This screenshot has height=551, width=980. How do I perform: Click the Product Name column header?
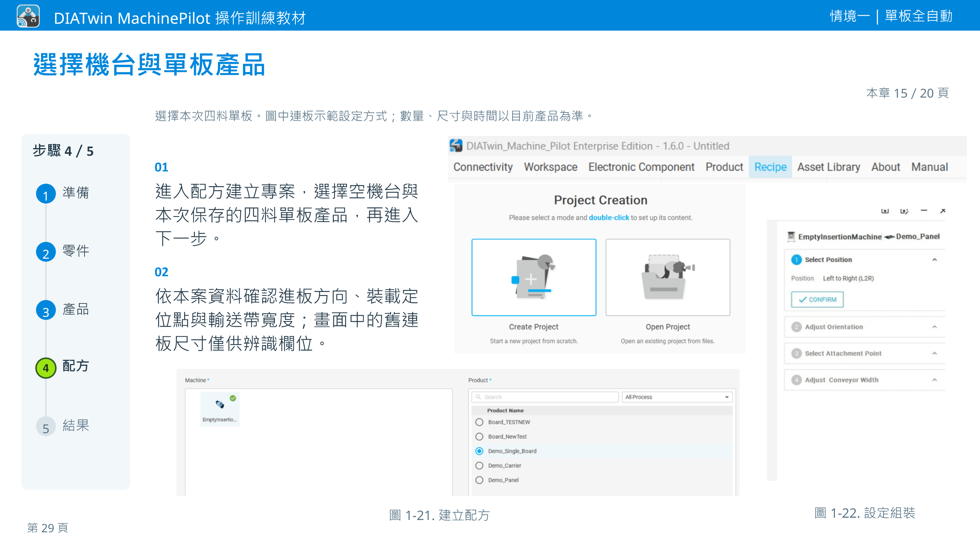505,411
